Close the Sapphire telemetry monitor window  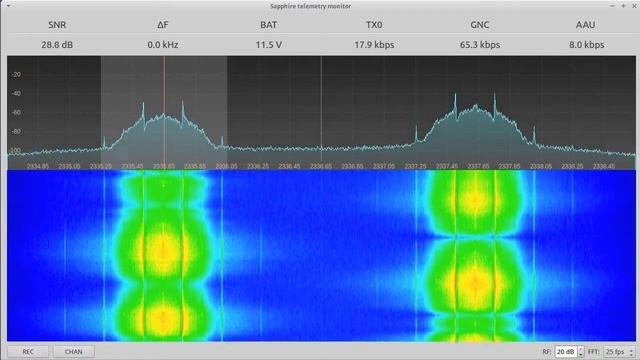pos(634,6)
